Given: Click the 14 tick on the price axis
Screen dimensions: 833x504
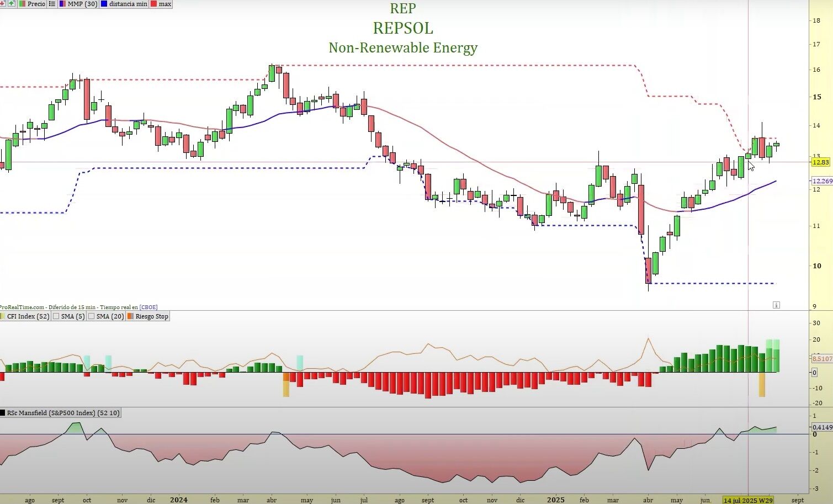Looking at the screenshot, I should (x=816, y=125).
